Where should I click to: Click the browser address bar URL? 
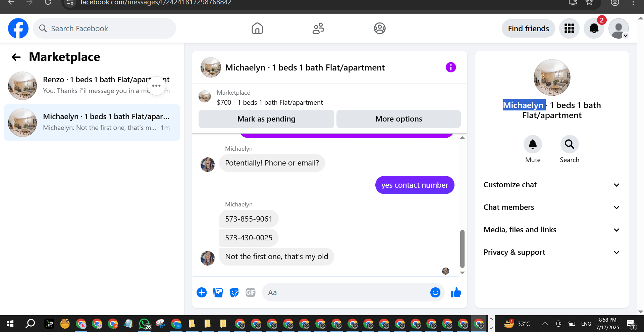(x=156, y=3)
